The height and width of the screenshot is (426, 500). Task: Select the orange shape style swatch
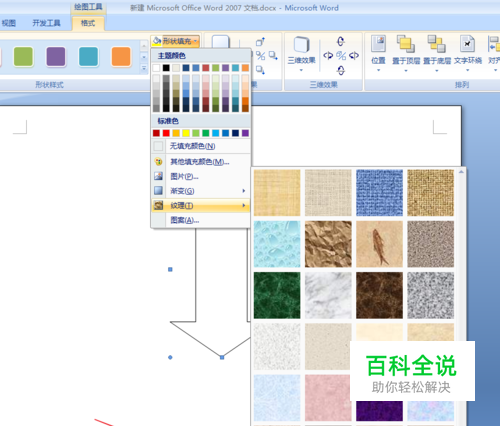click(x=121, y=57)
